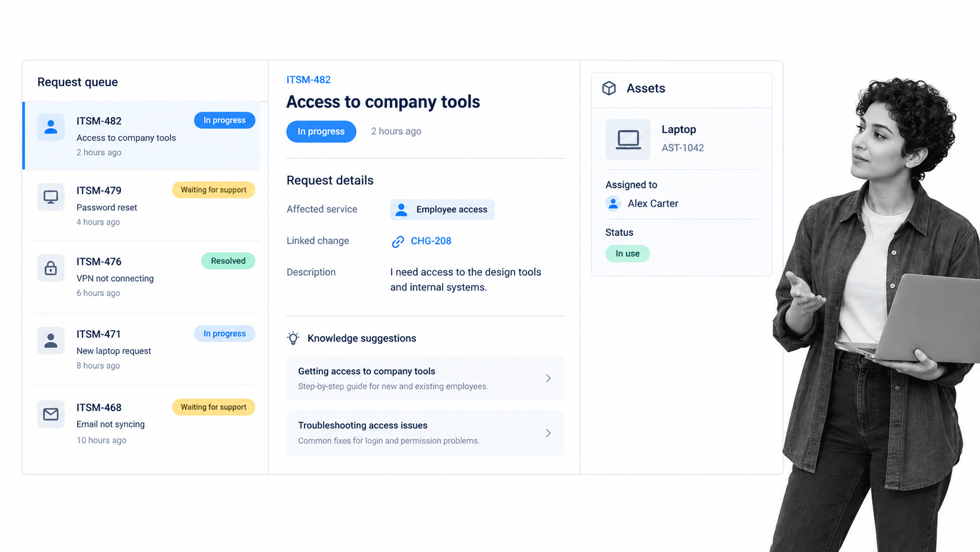
Task: Click the Assets cube icon
Action: 609,88
